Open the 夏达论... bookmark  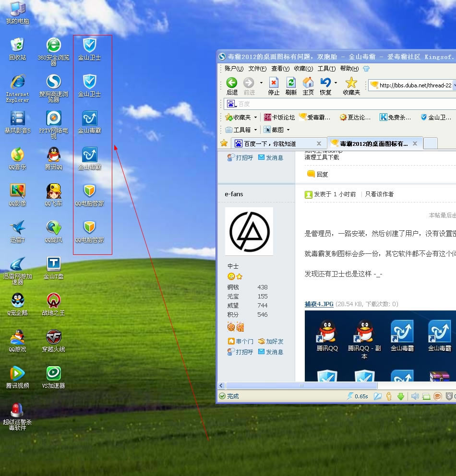click(x=355, y=117)
